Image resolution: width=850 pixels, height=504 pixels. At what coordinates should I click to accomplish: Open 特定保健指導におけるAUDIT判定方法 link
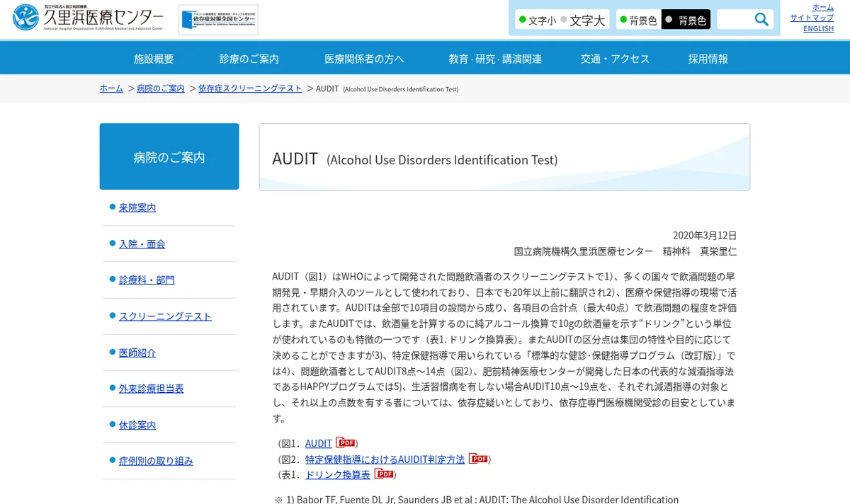click(x=385, y=459)
